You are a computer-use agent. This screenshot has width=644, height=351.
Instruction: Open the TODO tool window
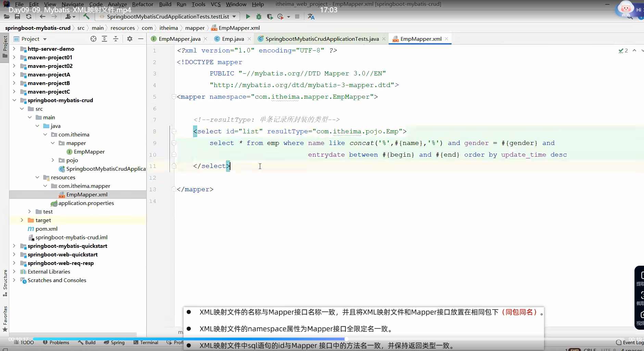pyautogui.click(x=24, y=342)
